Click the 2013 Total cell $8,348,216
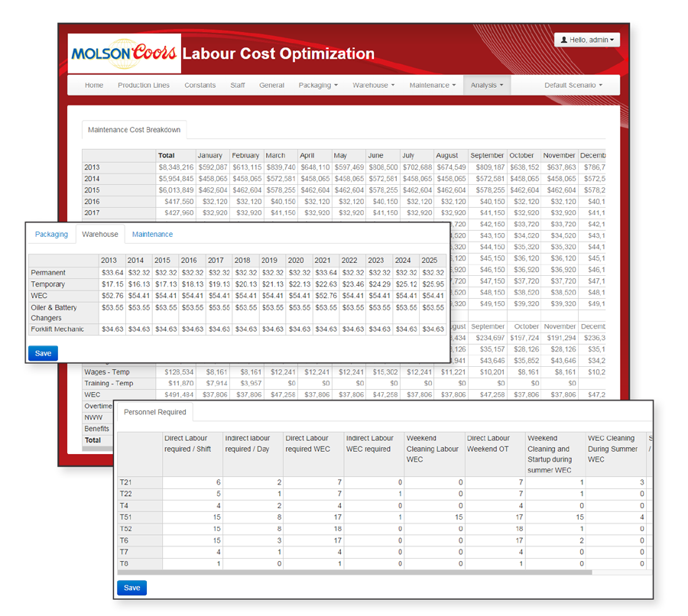The height and width of the screenshot is (616, 688). (x=176, y=167)
